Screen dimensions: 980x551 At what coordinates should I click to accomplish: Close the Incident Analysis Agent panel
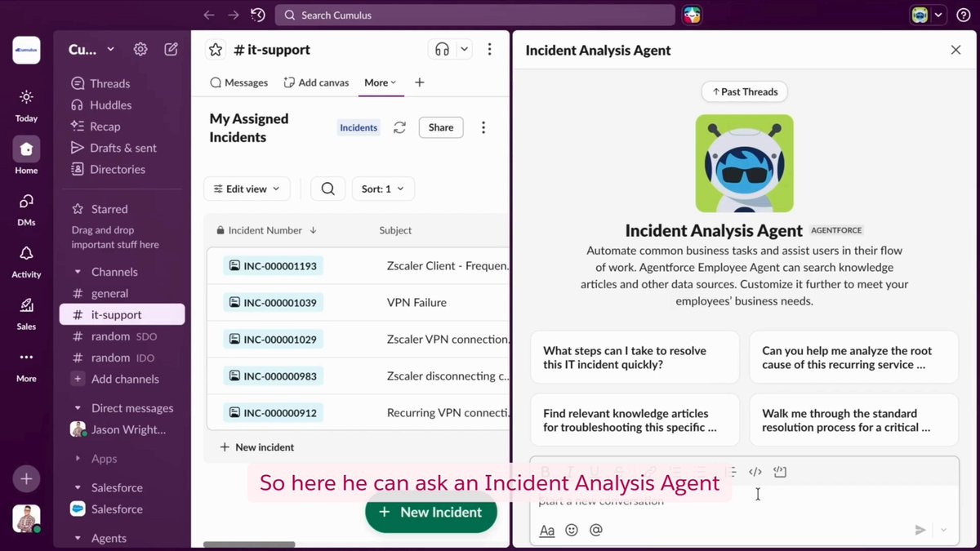(x=955, y=50)
